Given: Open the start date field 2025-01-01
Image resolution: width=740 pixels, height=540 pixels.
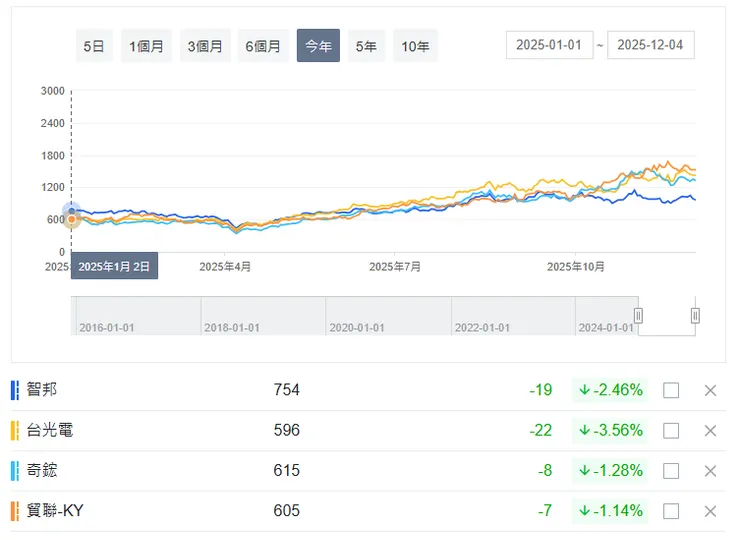Looking at the screenshot, I should tap(550, 46).
